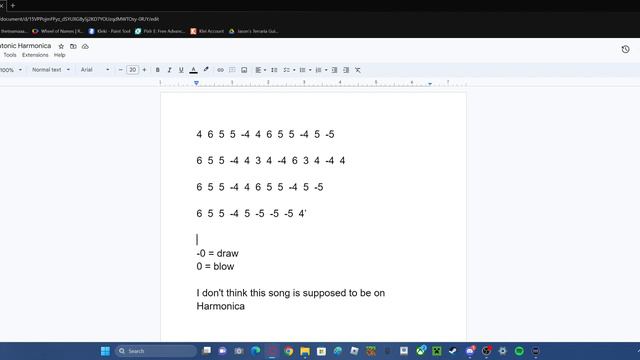Open the text alignment dropdown
This screenshot has width=640, height=360.
pyautogui.click(x=260, y=70)
